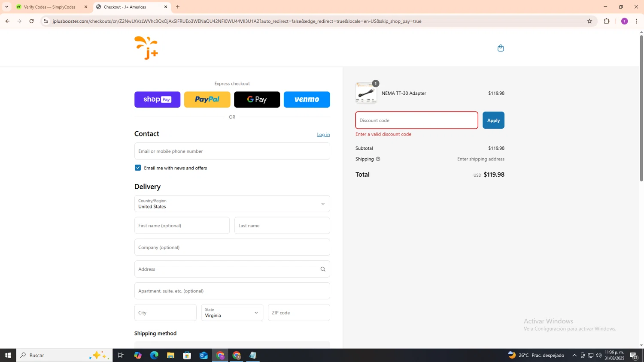Open the State dropdown showing Virginia
This screenshot has height=362, width=644.
pos(232,313)
